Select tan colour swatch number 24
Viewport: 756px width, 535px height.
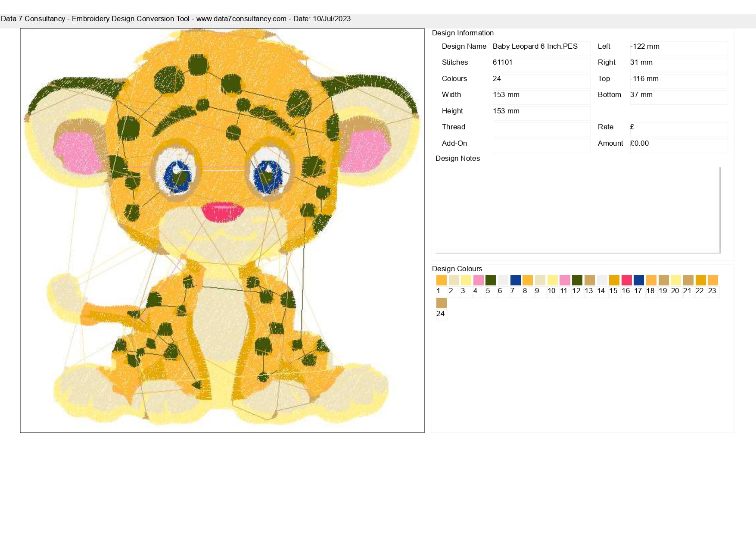pos(441,303)
